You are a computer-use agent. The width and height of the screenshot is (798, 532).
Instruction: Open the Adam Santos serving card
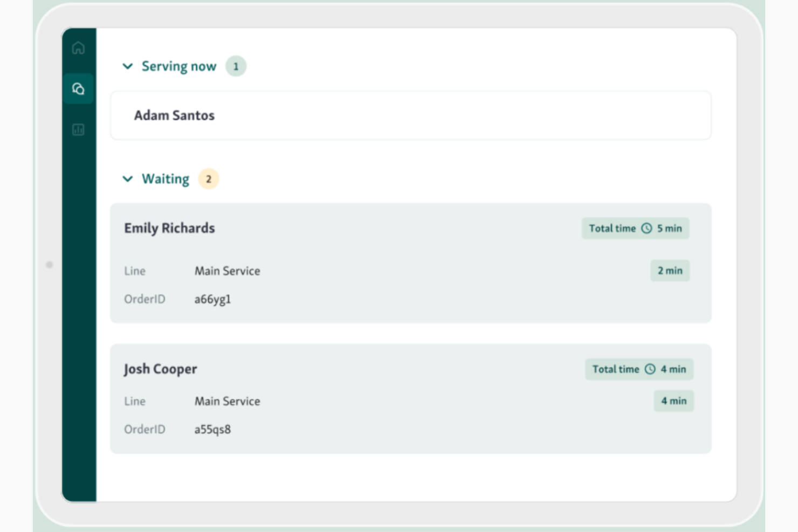pyautogui.click(x=410, y=115)
